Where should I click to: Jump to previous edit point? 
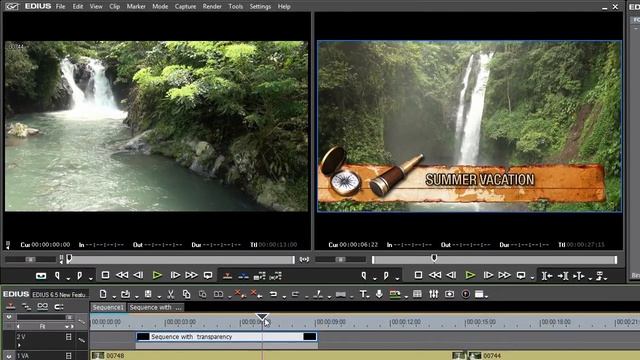[547, 276]
